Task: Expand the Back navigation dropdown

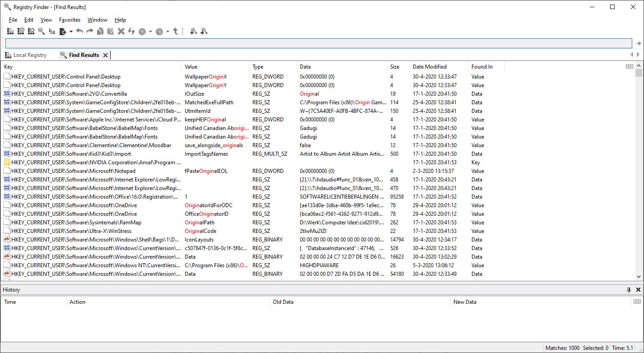Action: (x=151, y=31)
